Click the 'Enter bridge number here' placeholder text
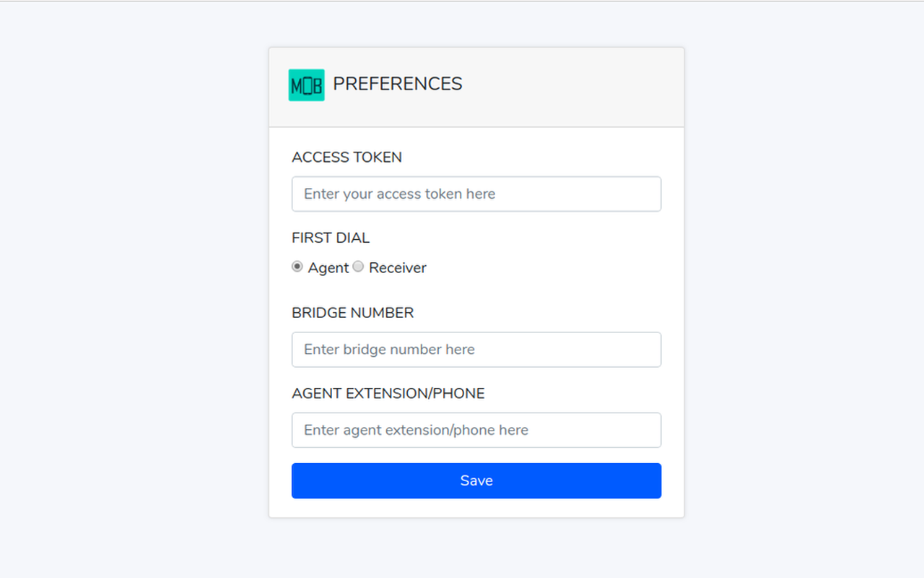The width and height of the screenshot is (924, 578). tap(389, 350)
